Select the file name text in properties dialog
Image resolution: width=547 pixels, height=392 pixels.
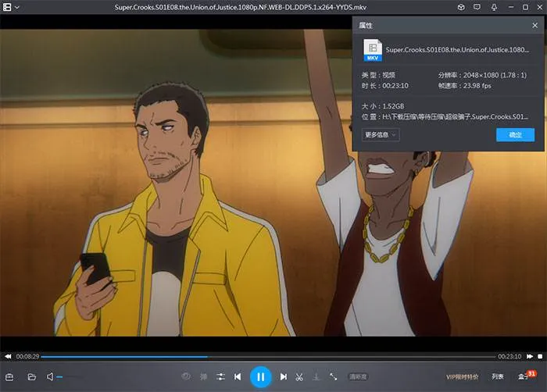457,50
